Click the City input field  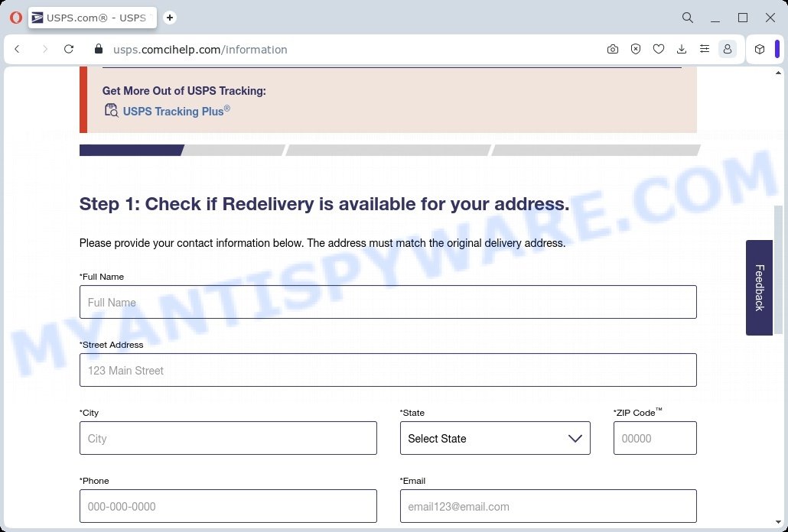(228, 438)
